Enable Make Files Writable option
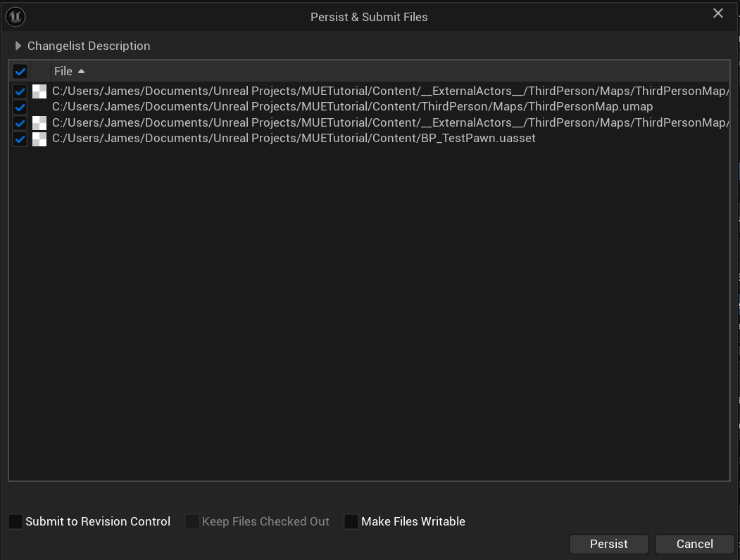The image size is (740, 560). tap(351, 521)
